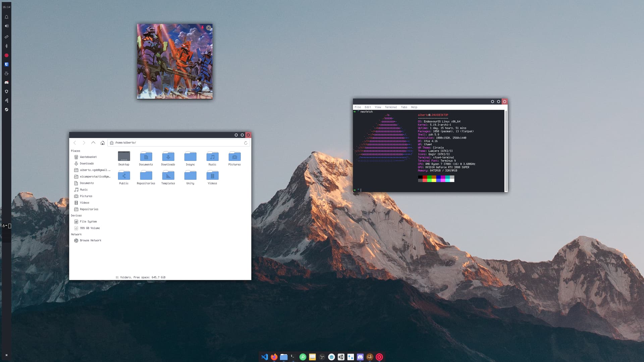Screen dimensions: 644x362
Task: Open Visual Studio Code from the dock
Action: (265, 357)
